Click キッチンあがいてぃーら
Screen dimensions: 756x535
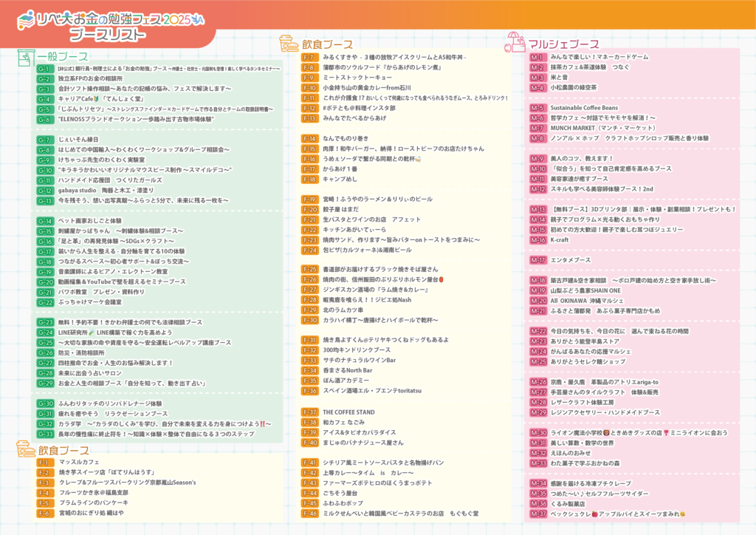coord(344,230)
